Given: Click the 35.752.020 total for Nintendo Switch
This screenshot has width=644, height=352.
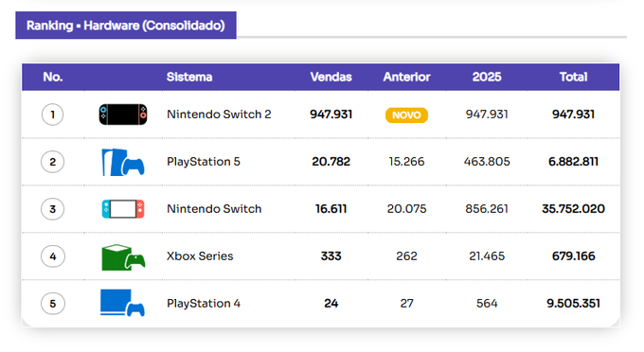Looking at the screenshot, I should point(573,209).
